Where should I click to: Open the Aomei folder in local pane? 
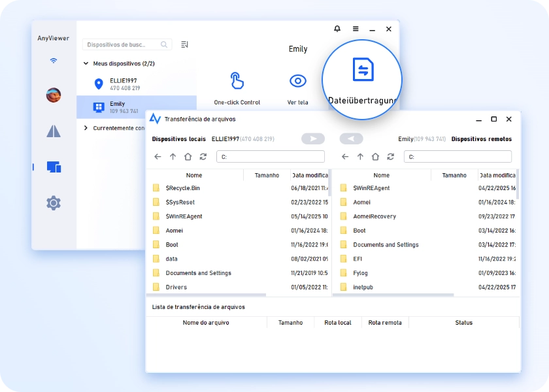tap(175, 231)
